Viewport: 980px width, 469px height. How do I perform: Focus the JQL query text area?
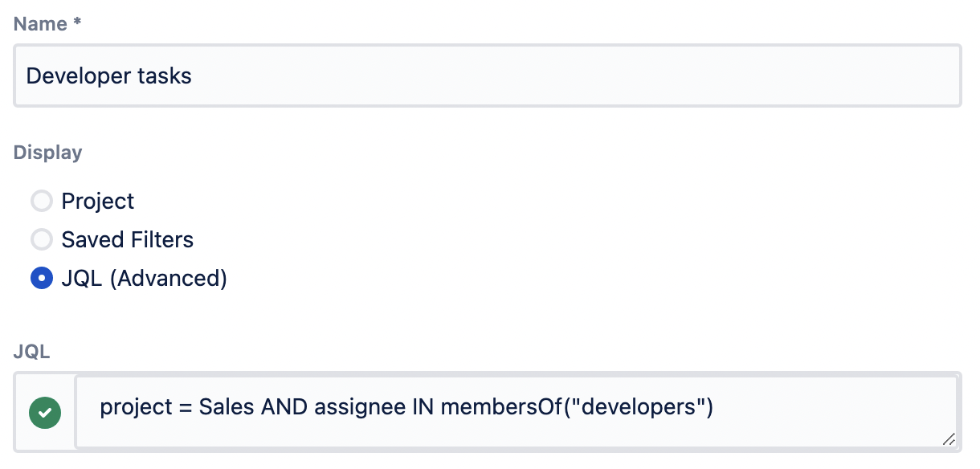(x=803, y=410)
